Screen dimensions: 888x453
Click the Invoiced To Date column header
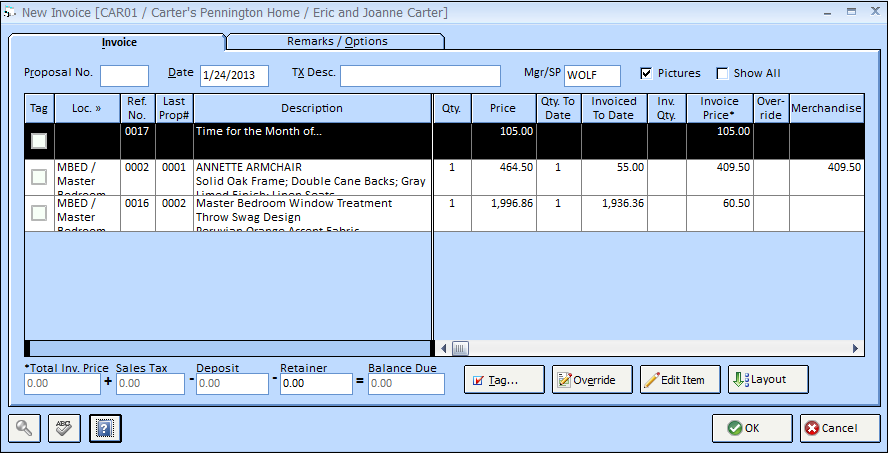pos(614,108)
